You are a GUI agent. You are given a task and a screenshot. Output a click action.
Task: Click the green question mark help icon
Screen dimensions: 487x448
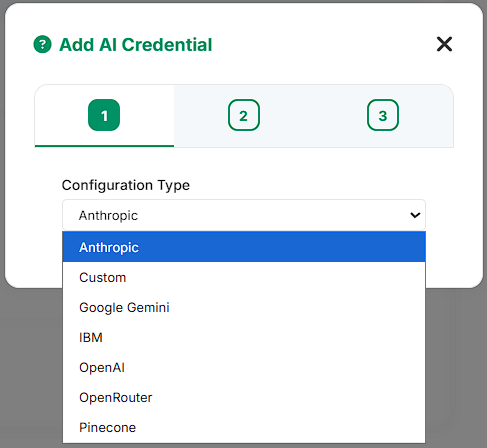tap(42, 44)
